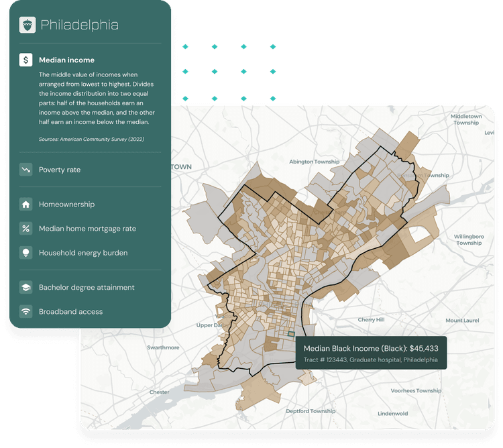
Task: Switch to Broadband access metric
Action: click(70, 312)
